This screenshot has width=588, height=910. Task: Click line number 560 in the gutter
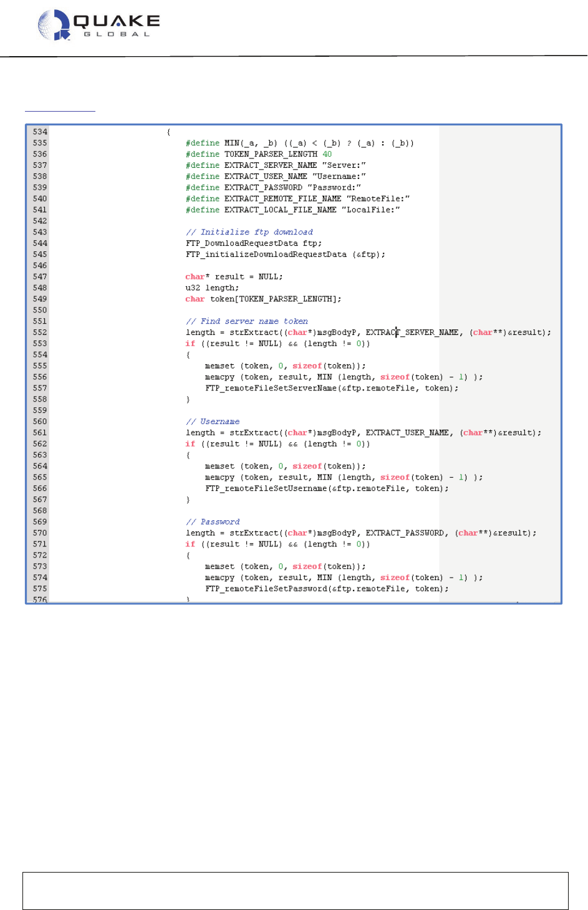[40, 422]
